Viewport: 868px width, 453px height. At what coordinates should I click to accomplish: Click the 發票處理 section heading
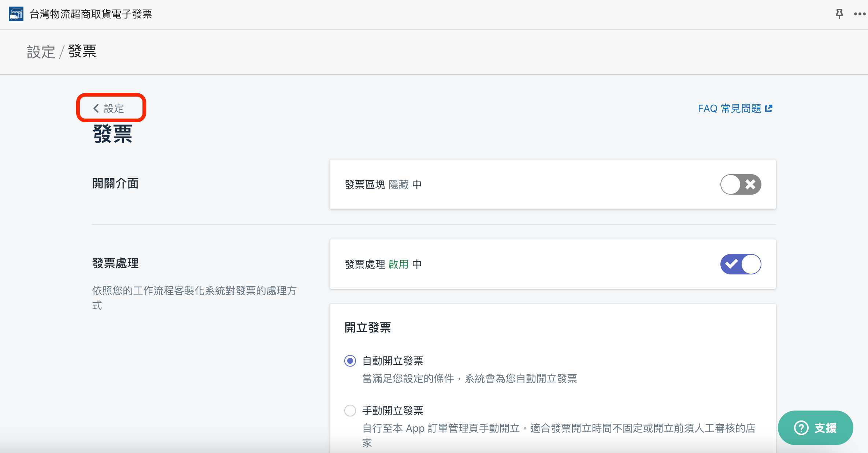115,263
